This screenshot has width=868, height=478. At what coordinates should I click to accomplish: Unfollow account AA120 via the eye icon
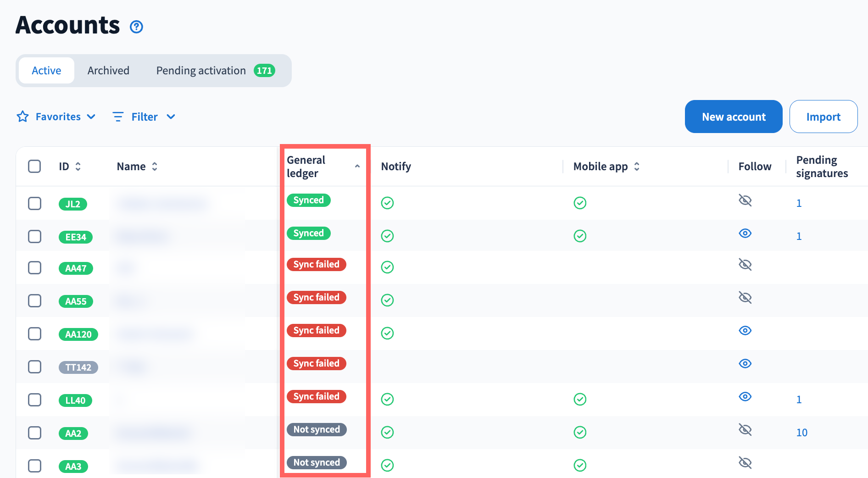(745, 331)
